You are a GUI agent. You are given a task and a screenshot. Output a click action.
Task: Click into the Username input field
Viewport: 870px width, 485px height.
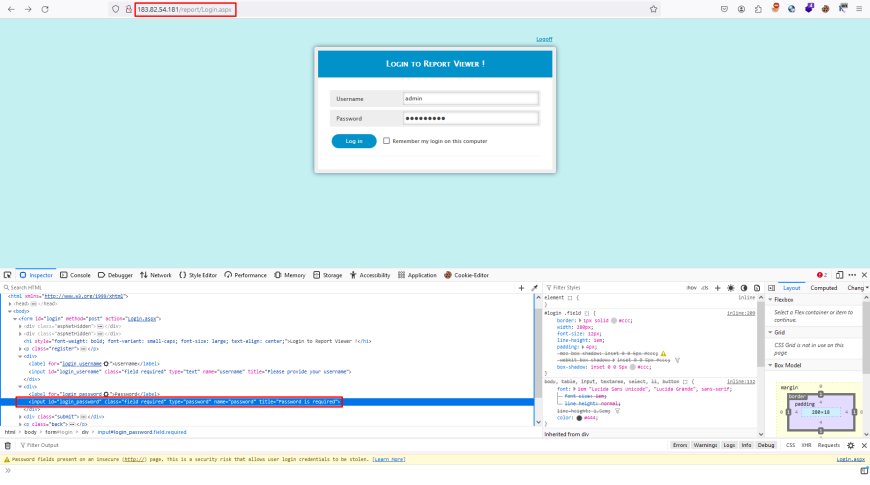[x=470, y=98]
